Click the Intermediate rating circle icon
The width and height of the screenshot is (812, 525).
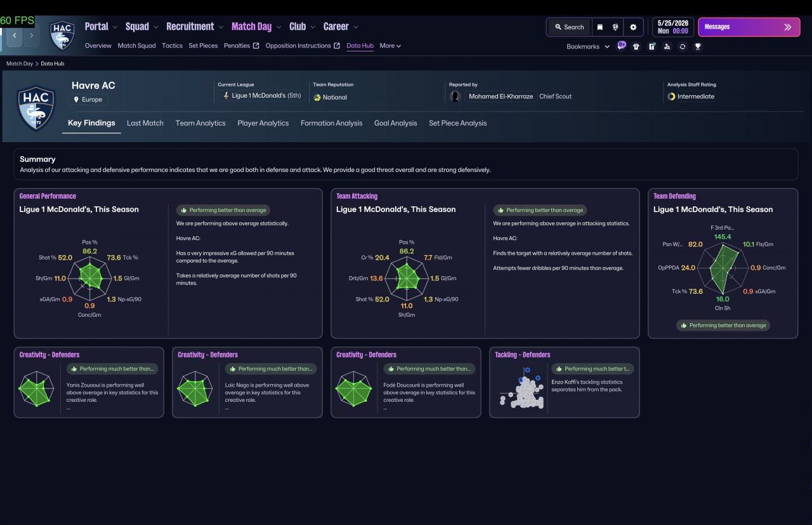671,96
